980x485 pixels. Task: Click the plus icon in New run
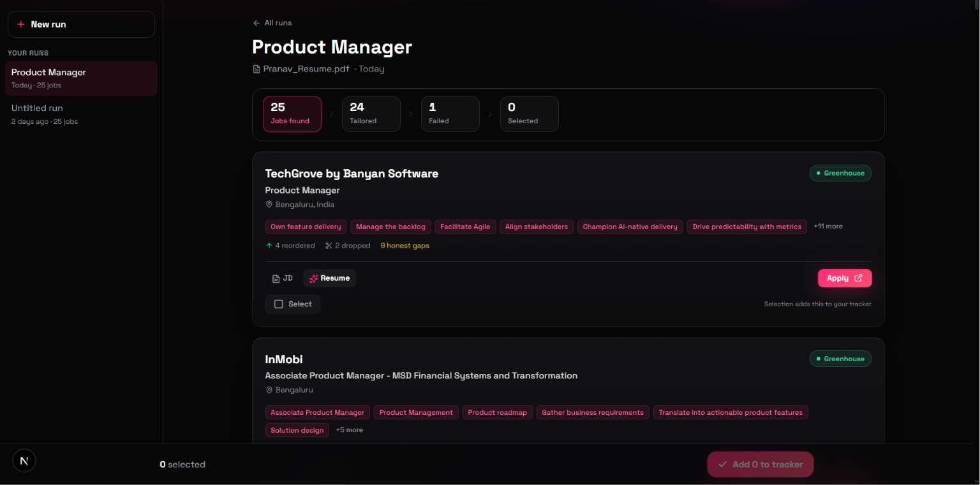(x=20, y=24)
